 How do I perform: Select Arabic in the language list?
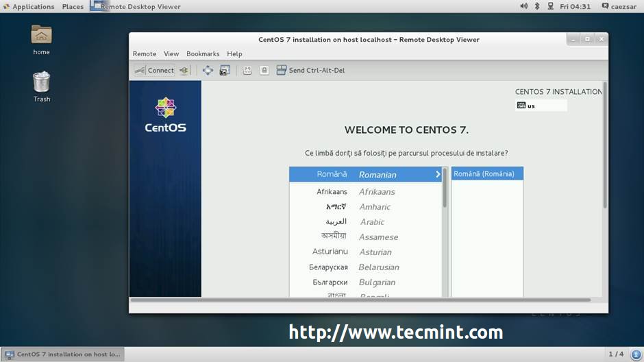click(366, 222)
